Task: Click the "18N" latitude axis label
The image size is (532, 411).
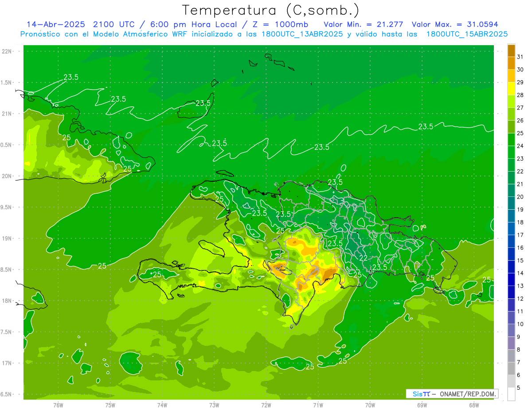Action: point(8,301)
